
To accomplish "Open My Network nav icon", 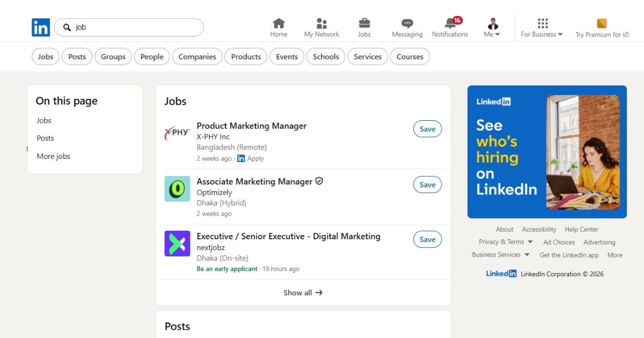I will tap(321, 23).
